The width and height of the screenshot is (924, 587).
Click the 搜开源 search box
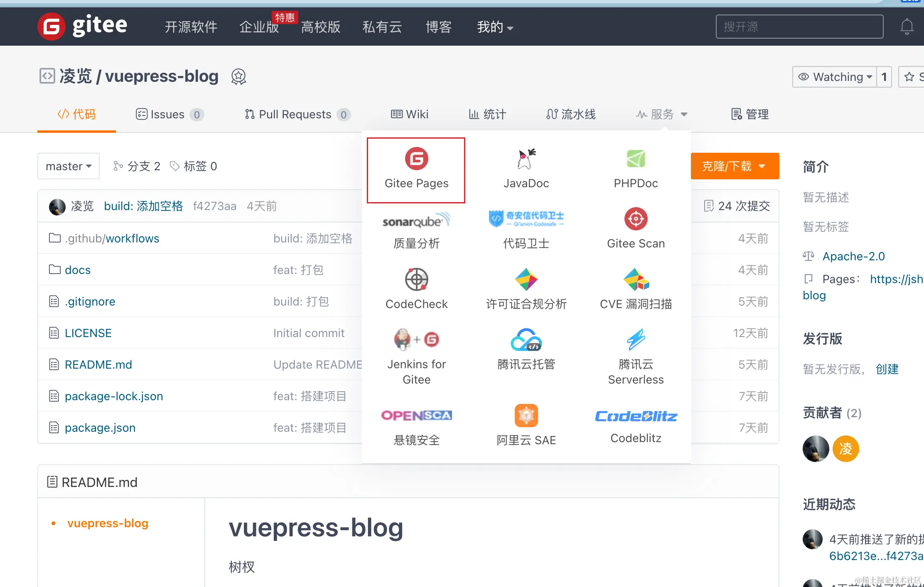click(799, 27)
